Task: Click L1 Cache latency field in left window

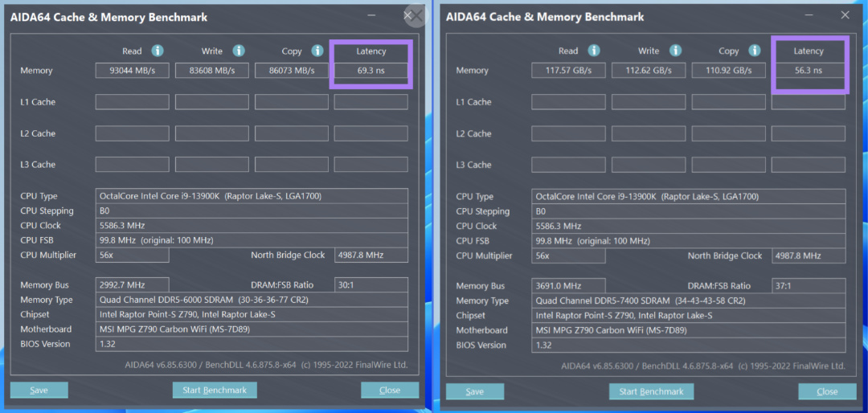Action: (371, 102)
